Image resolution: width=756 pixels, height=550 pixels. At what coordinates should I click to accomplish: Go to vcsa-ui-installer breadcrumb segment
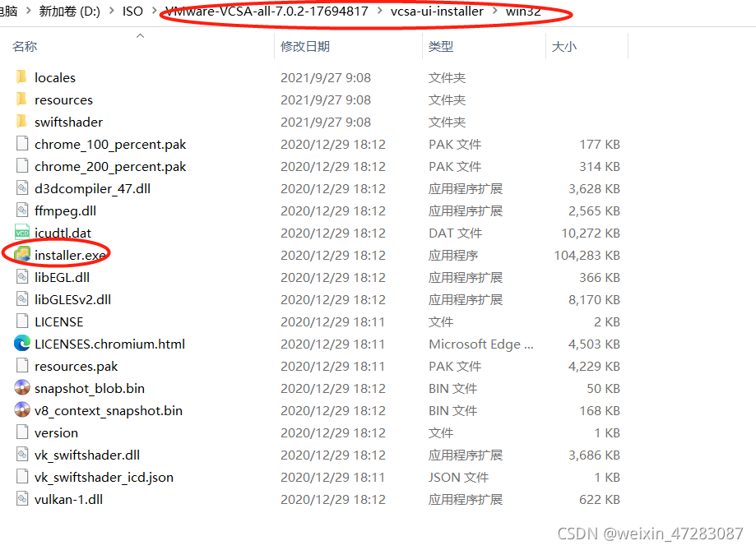click(437, 11)
